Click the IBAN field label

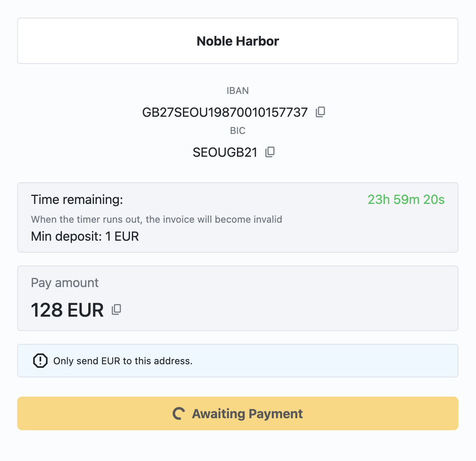[x=237, y=91]
